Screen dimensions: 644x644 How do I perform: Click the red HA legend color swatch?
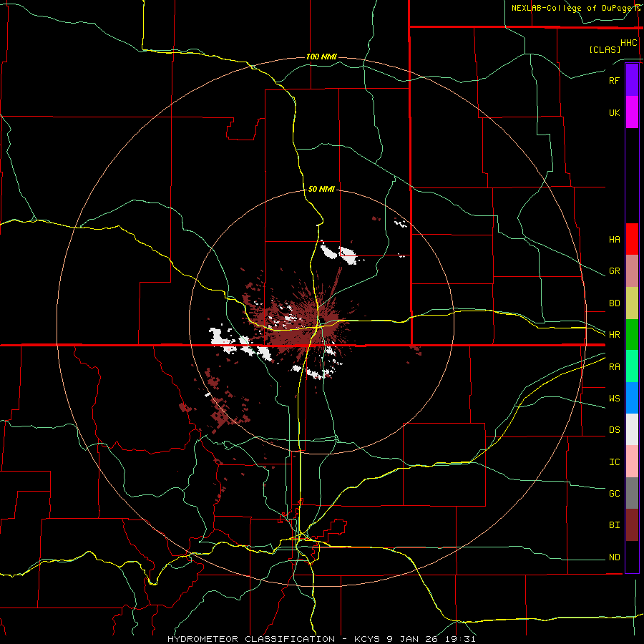click(632, 239)
